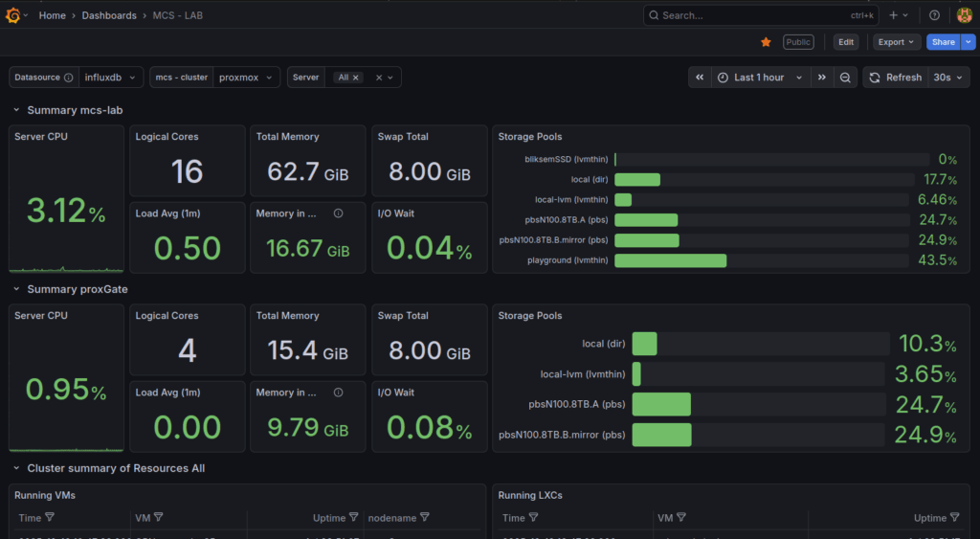This screenshot has height=539, width=980.
Task: Open the 'Last 1 hour' time picker
Action: (760, 78)
